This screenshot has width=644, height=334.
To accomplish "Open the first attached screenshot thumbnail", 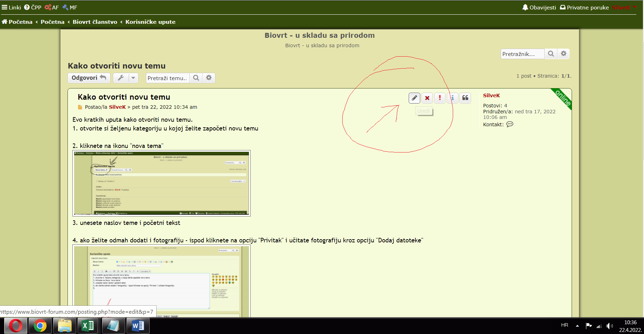I will coord(162,183).
